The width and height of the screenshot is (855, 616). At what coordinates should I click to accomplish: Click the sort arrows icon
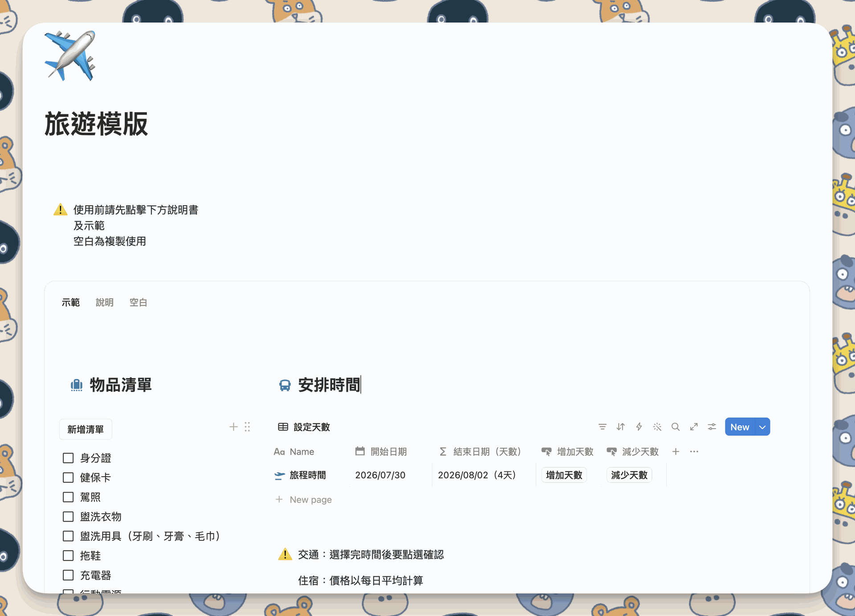click(x=621, y=427)
